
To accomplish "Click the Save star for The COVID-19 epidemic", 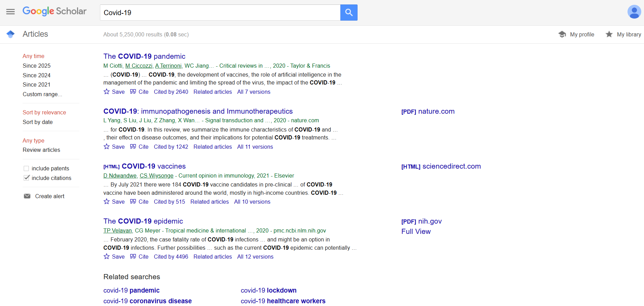I will (106, 257).
